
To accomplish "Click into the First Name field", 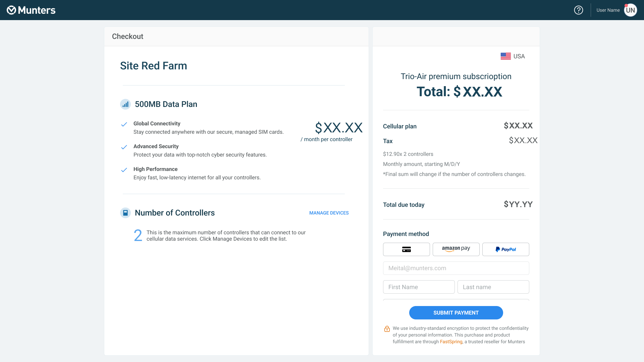I will click(x=419, y=287).
